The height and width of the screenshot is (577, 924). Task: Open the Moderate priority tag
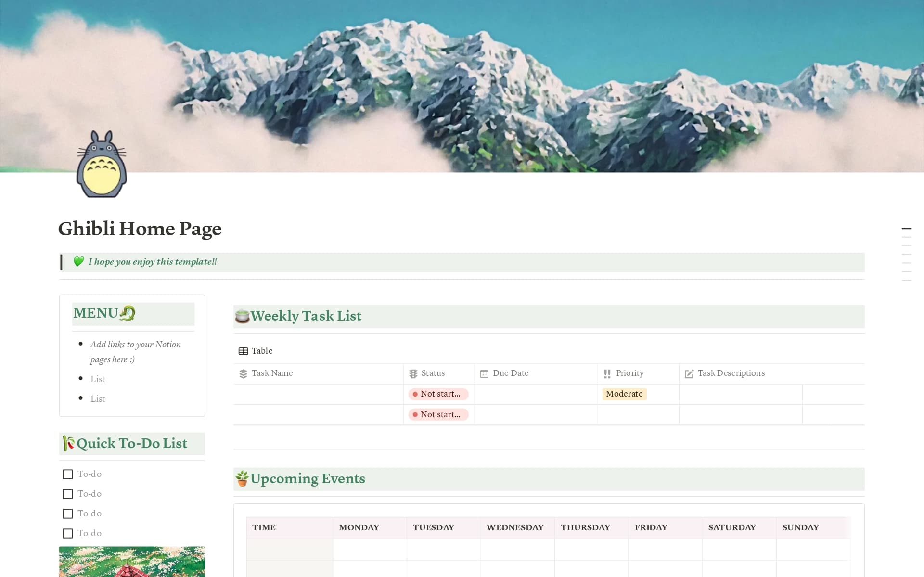point(624,394)
